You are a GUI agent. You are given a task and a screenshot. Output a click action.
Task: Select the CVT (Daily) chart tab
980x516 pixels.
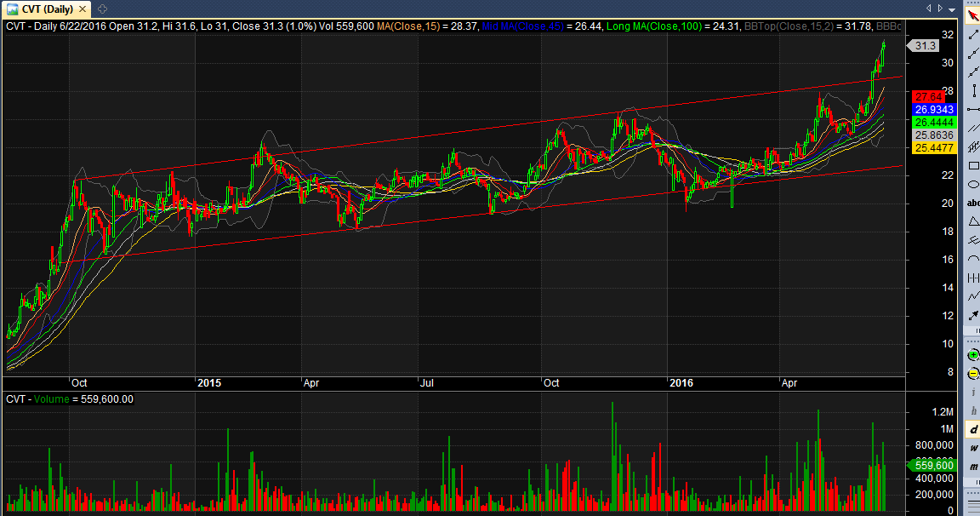pos(48,9)
